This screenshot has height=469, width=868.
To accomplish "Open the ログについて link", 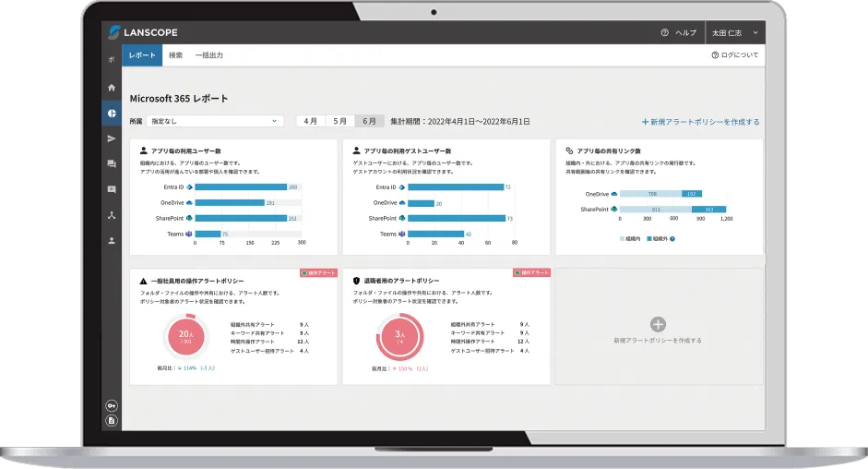I will point(740,54).
